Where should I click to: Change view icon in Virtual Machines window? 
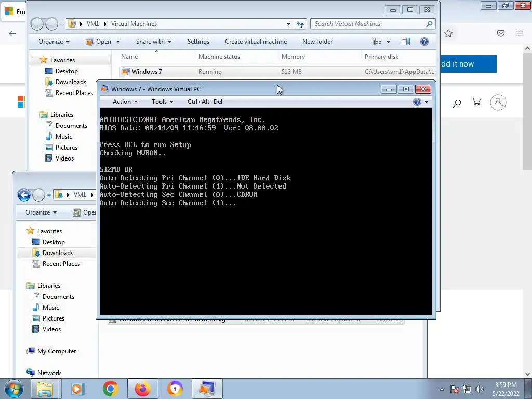[x=377, y=42]
